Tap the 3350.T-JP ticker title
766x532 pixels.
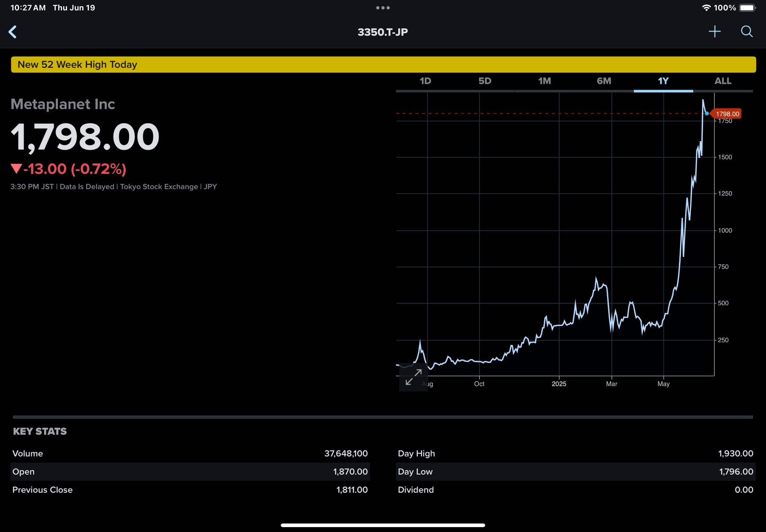[383, 32]
